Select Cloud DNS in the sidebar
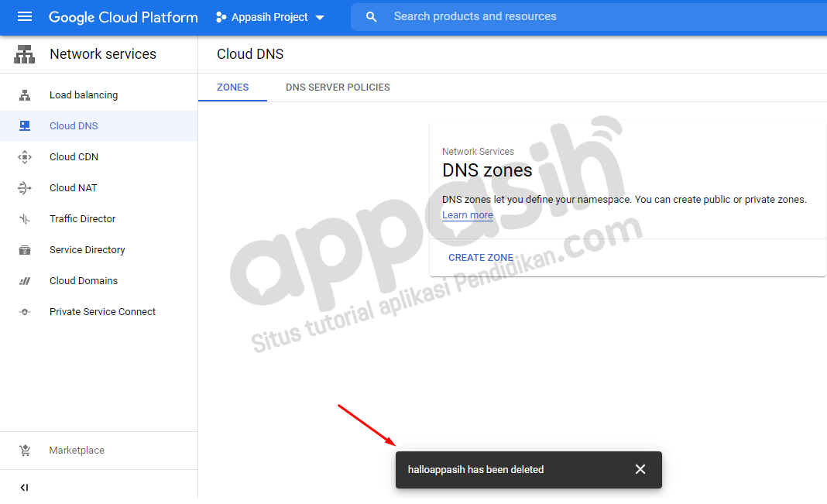827x504 pixels. 98,126
